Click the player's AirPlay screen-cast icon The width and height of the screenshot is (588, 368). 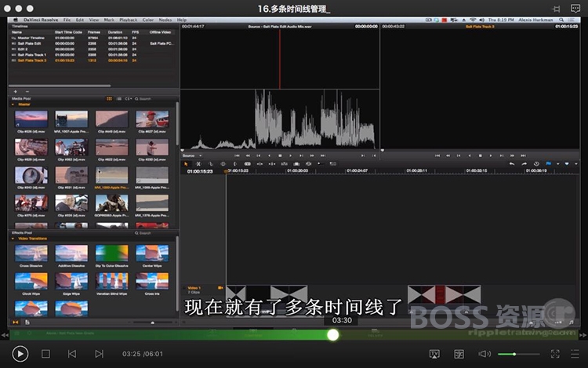coord(434,354)
